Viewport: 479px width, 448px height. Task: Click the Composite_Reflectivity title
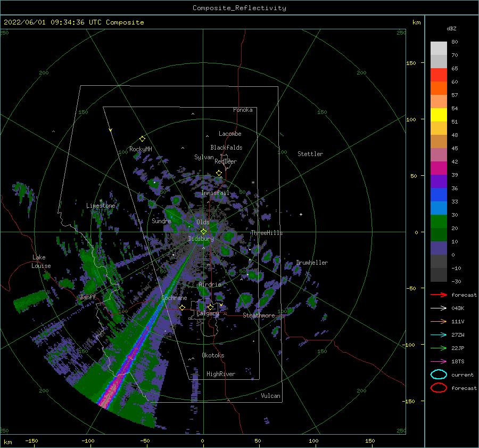pyautogui.click(x=240, y=8)
